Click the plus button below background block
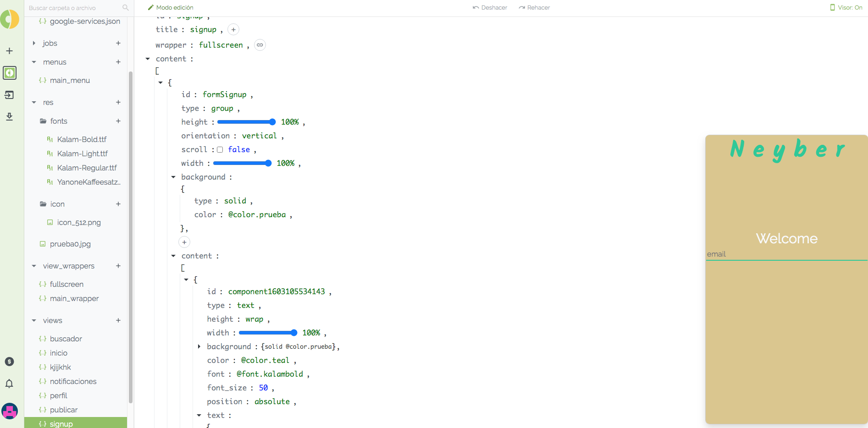The image size is (868, 428). click(x=184, y=242)
